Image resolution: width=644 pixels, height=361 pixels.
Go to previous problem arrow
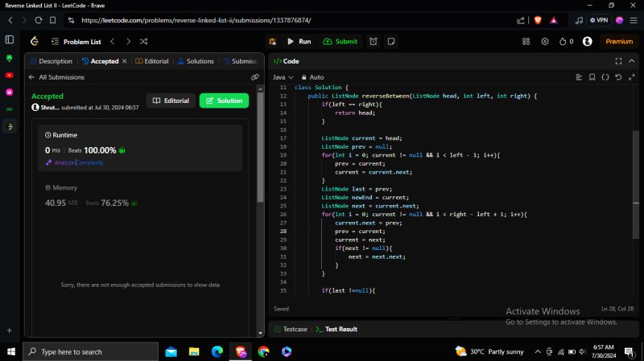pos(112,42)
